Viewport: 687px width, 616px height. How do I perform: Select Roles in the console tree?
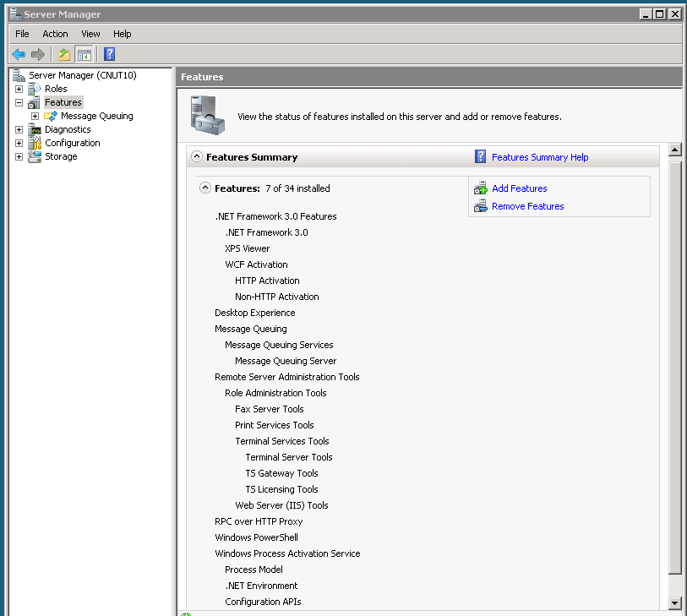coord(56,89)
